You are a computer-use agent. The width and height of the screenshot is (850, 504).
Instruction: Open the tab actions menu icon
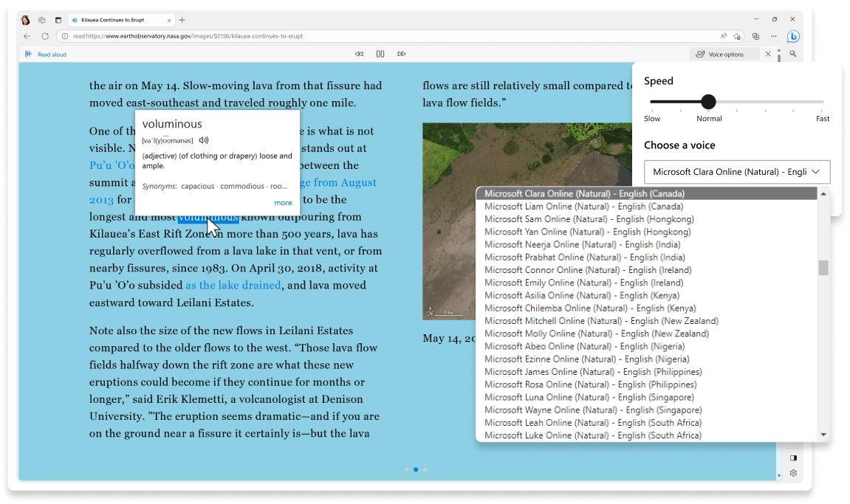coord(58,20)
